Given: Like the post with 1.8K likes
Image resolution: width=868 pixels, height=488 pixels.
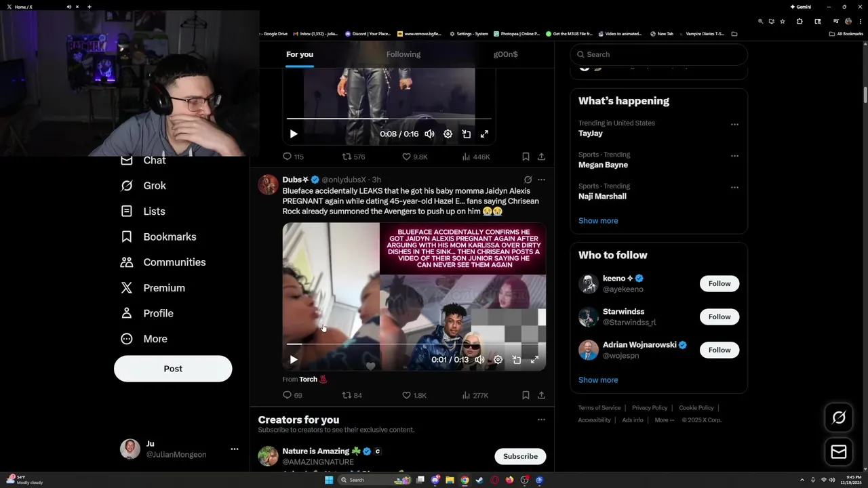Looking at the screenshot, I should 414,395.
